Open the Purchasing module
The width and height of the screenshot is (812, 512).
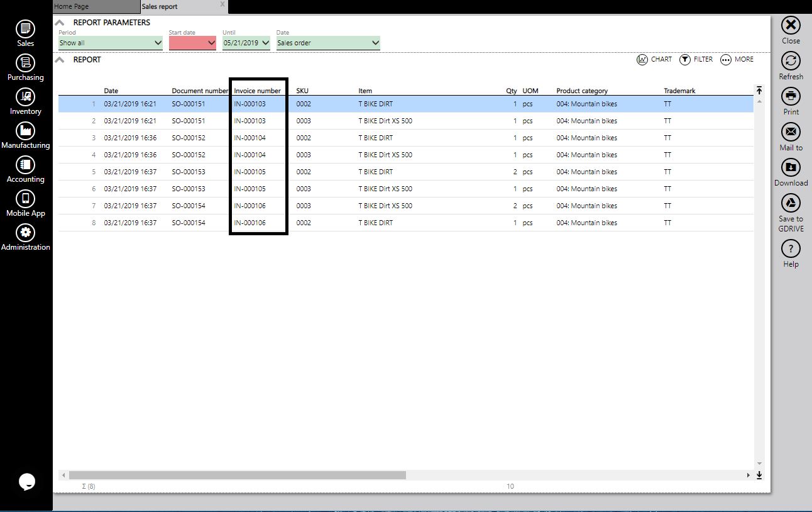25,65
